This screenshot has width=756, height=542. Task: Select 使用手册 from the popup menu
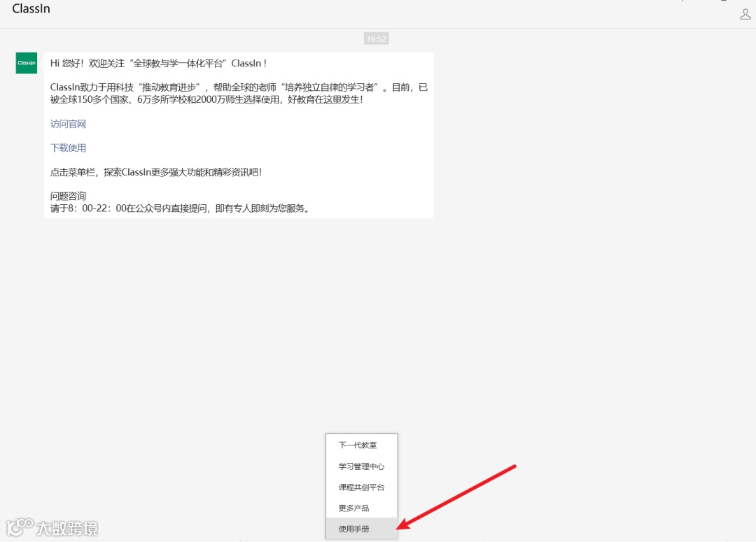[x=353, y=529]
